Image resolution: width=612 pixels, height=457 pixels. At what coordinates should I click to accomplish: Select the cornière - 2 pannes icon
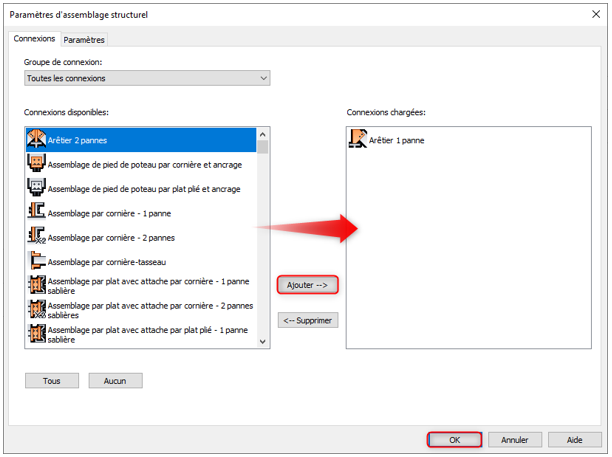pyautogui.click(x=37, y=236)
